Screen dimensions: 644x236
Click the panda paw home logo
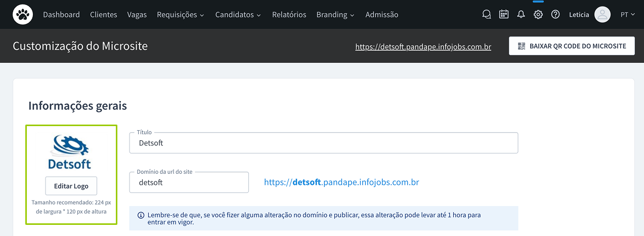[23, 15]
